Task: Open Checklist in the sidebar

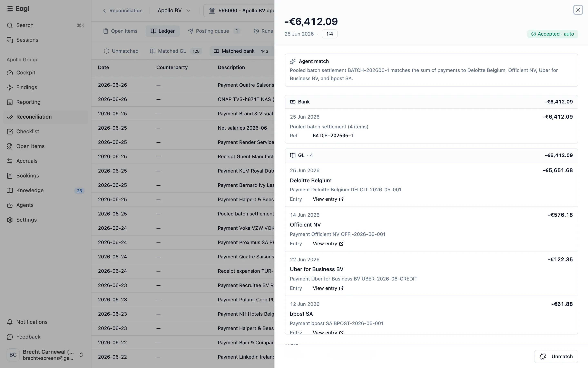Action: point(46,131)
